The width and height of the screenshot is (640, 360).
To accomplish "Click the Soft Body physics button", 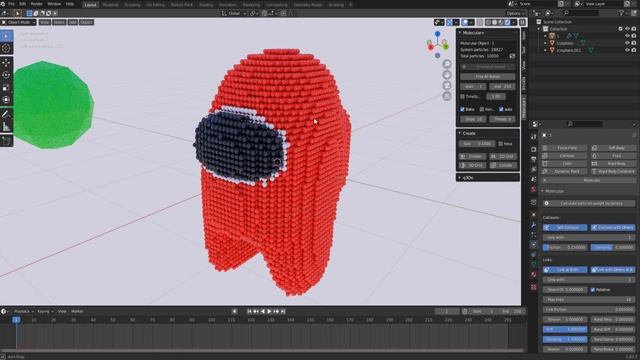I will point(613,148).
